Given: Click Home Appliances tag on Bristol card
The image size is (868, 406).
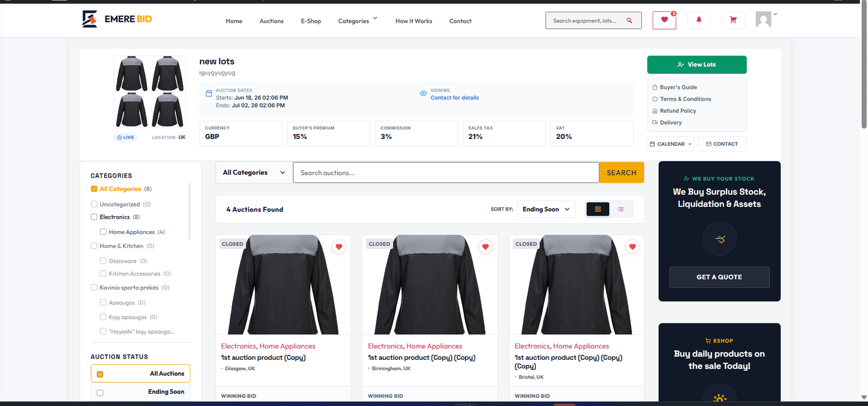Looking at the screenshot, I should (581, 346).
